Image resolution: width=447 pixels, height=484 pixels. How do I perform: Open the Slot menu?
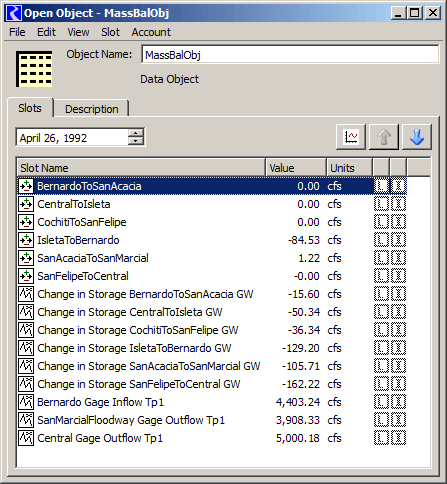110,32
